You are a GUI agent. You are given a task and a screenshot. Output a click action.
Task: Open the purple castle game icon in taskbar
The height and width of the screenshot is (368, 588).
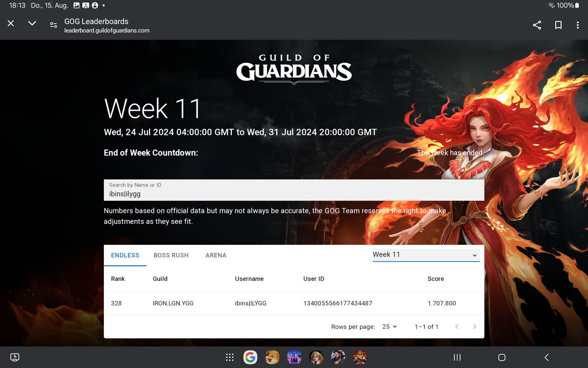point(294,357)
